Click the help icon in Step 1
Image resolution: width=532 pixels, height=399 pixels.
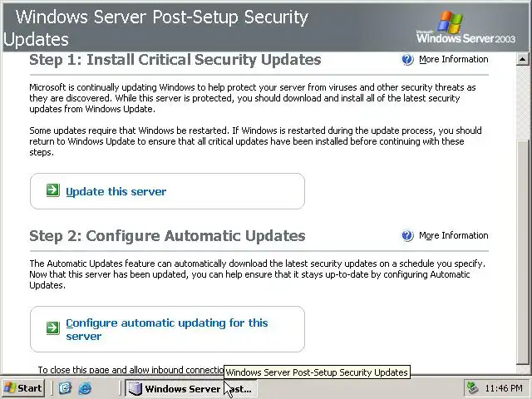click(407, 60)
